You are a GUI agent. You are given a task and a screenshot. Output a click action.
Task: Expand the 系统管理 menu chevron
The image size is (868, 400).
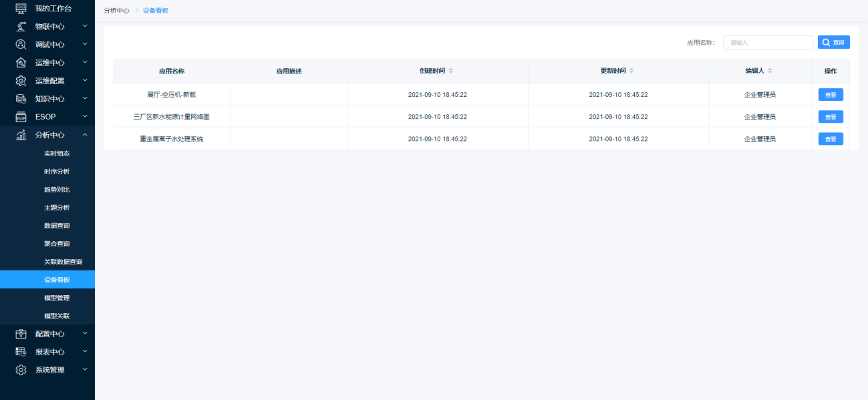85,369
